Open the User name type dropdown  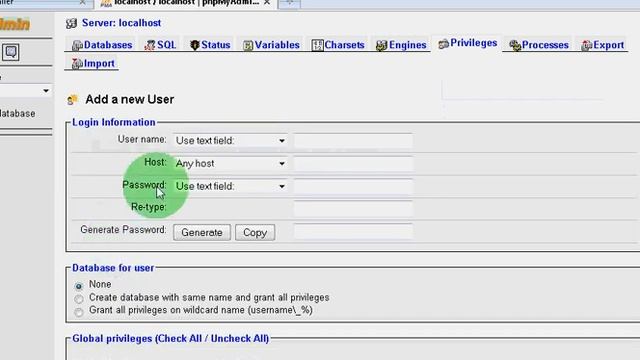[231, 141]
